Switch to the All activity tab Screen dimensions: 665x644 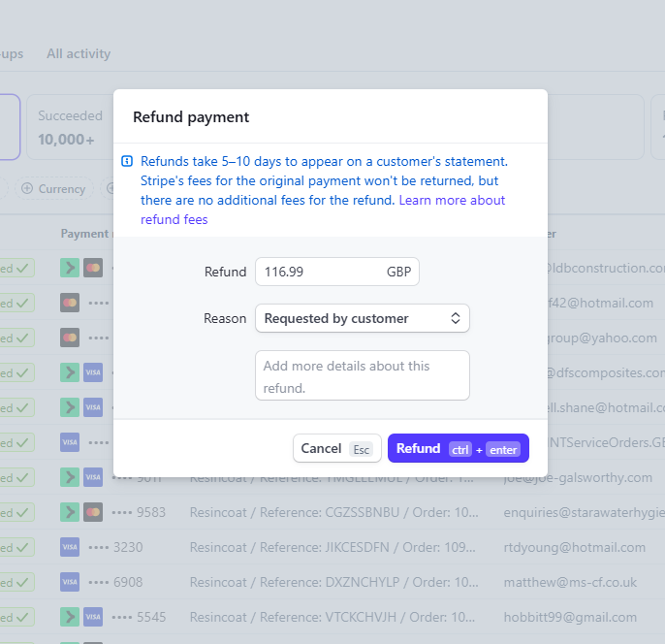pos(79,54)
